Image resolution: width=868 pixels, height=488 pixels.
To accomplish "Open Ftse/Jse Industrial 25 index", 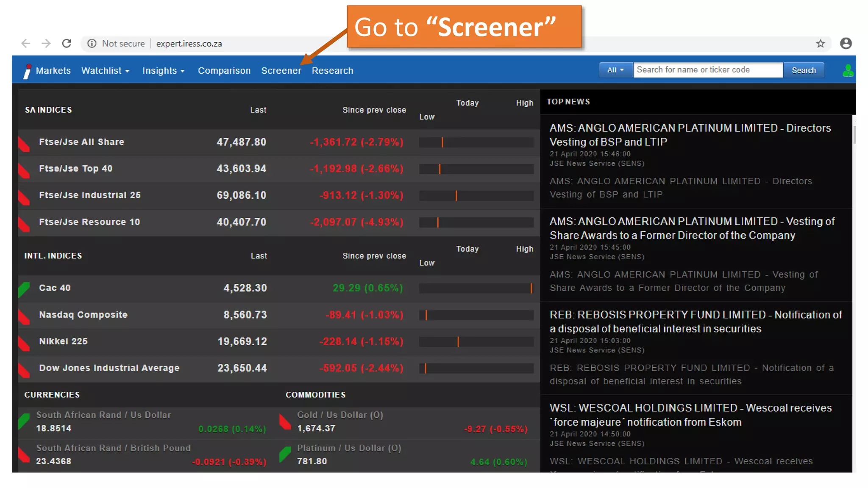I will (x=90, y=195).
